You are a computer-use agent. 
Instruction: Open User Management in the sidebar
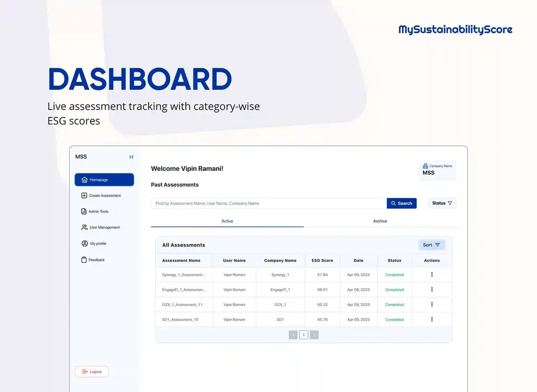coord(101,227)
